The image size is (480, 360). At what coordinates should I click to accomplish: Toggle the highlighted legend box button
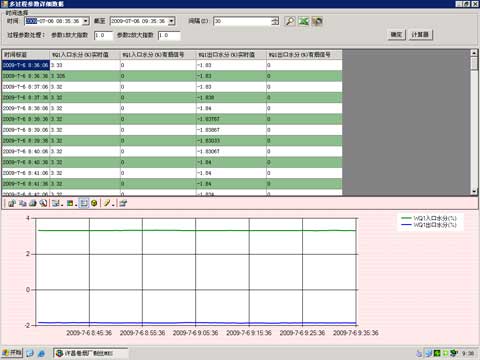click(x=84, y=203)
